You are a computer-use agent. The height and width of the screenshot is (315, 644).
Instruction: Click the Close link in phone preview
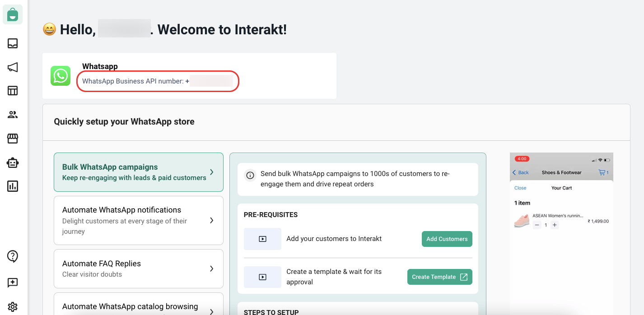pos(520,188)
